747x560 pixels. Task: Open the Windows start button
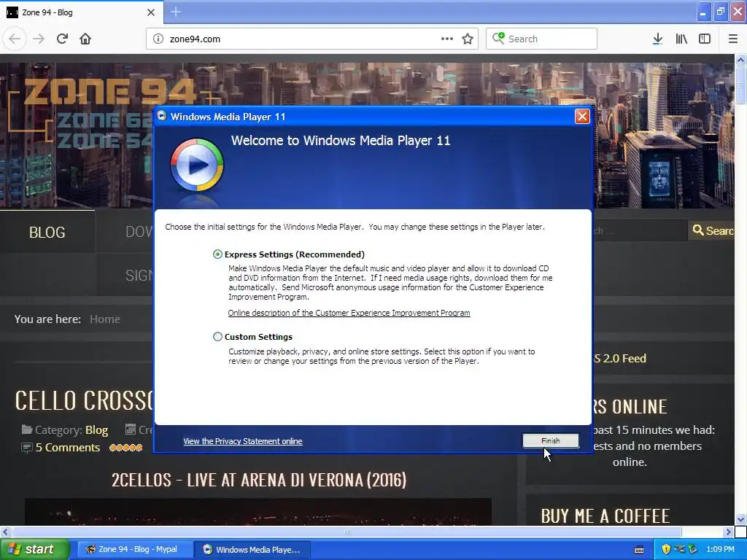34,549
